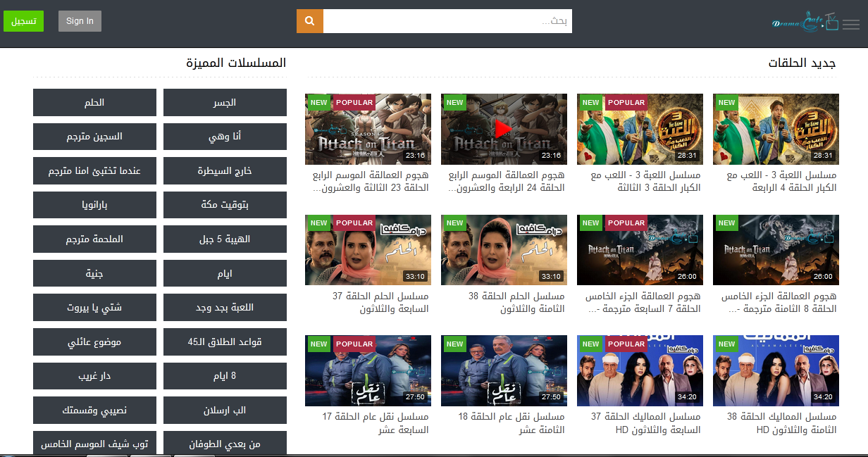Open شتي يا بيروت series
The height and width of the screenshot is (457, 868).
(x=94, y=308)
